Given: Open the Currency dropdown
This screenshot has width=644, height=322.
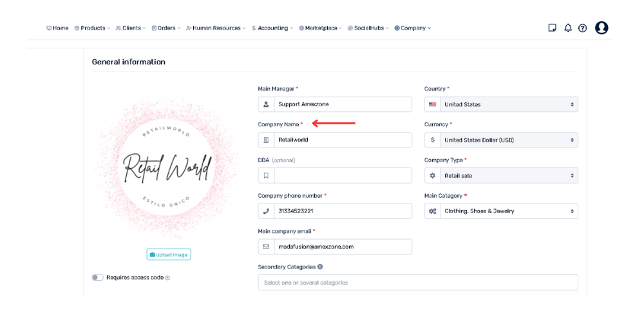Looking at the screenshot, I should pyautogui.click(x=501, y=140).
